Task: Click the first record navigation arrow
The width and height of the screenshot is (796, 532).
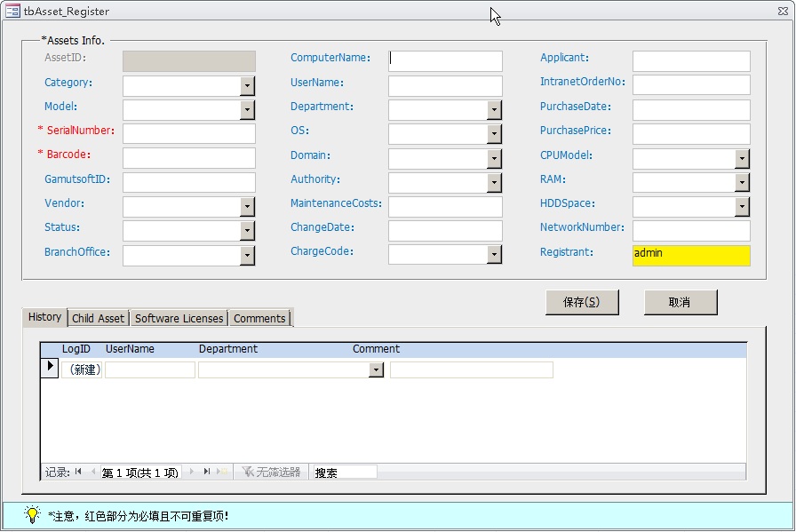Action: [x=78, y=472]
